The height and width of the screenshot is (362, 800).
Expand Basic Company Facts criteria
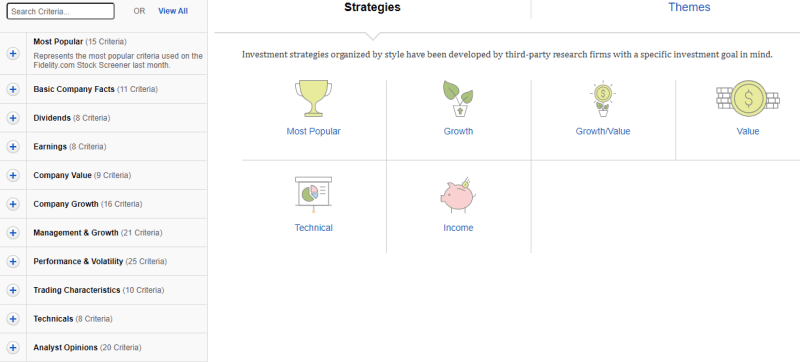(x=13, y=89)
